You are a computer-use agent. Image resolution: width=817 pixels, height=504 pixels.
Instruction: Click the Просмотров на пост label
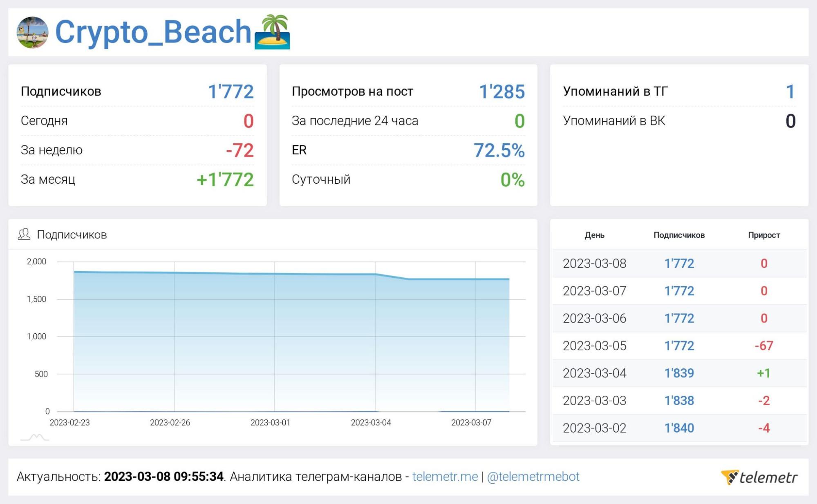click(352, 91)
